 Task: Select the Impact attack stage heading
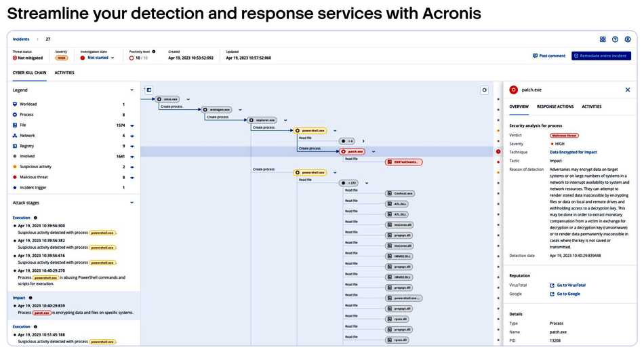click(19, 298)
